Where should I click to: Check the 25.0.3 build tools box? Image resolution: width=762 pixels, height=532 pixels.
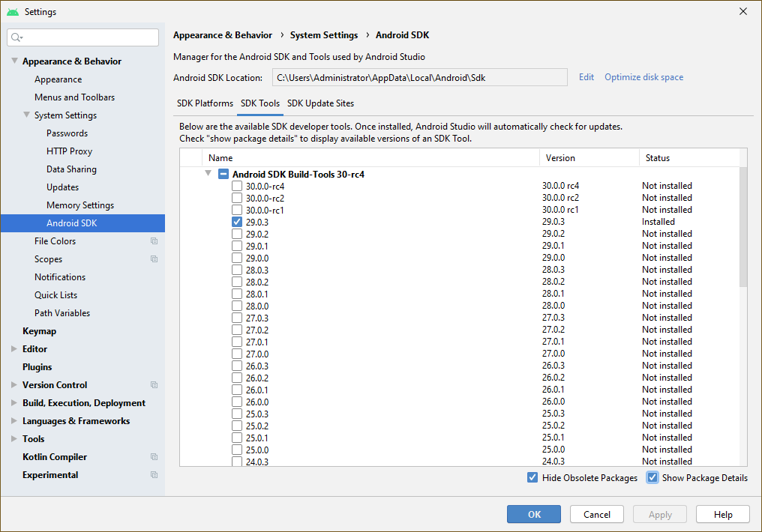pyautogui.click(x=237, y=414)
